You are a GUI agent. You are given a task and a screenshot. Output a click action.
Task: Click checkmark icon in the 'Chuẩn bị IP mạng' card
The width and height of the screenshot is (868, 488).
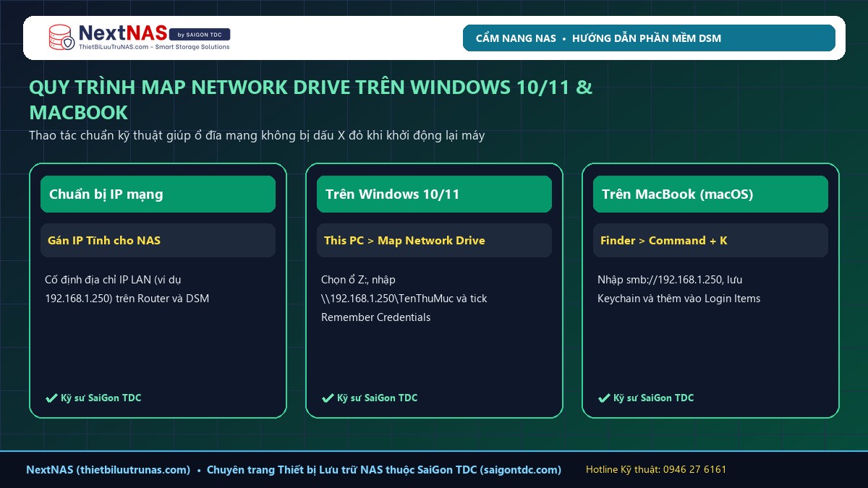[x=51, y=398]
